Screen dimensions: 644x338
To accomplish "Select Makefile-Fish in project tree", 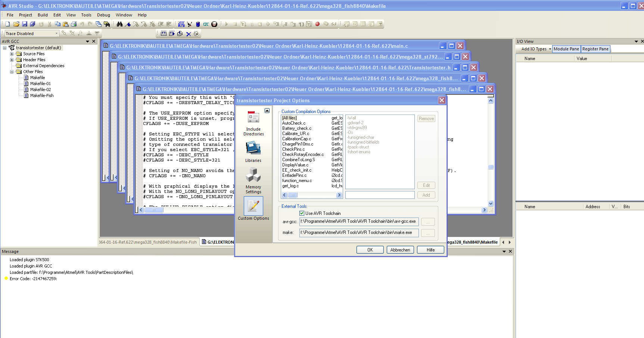I will tap(42, 96).
